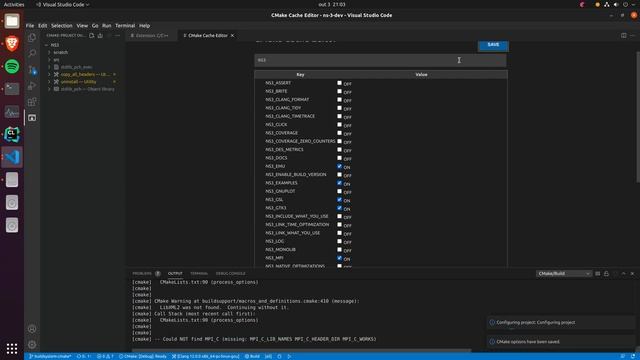Open Brave browser from the dock
Viewport: 640px width, 360px height.
[x=12, y=43]
